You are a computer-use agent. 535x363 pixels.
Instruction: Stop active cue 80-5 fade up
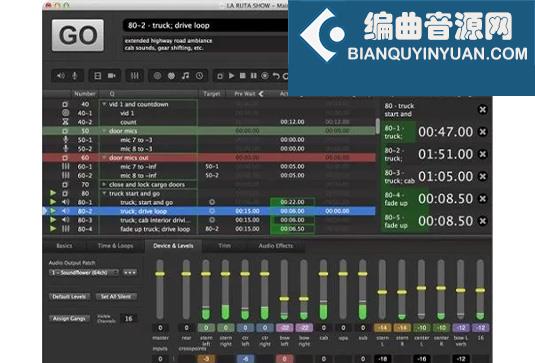(482, 221)
